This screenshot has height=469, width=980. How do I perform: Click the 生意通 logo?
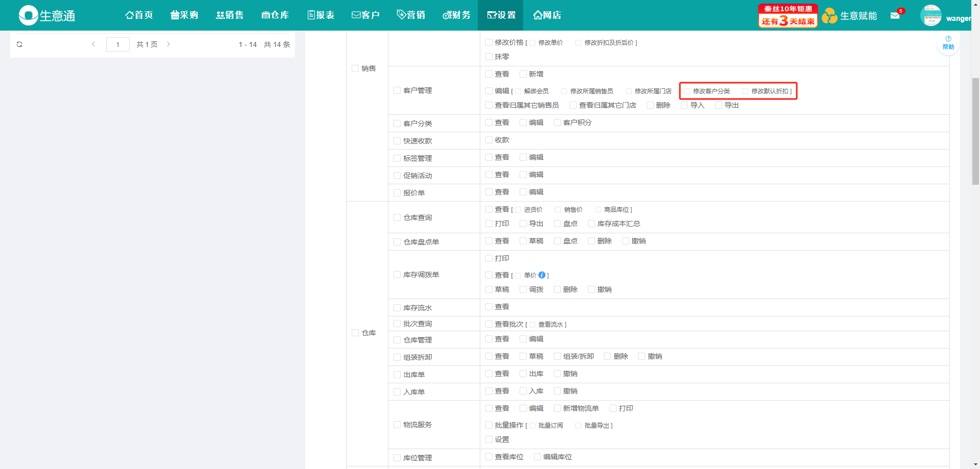click(x=47, y=15)
